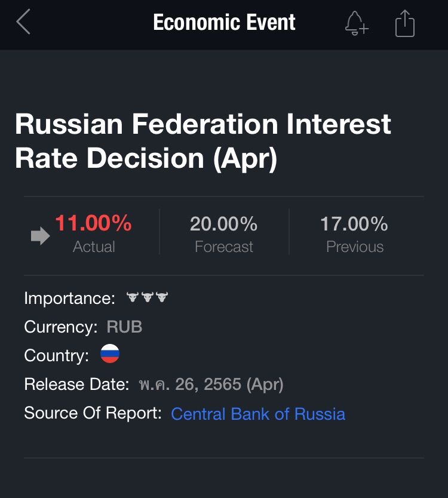This screenshot has width=448, height=498.
Task: Tap the importance bull head icons
Action: (147, 297)
